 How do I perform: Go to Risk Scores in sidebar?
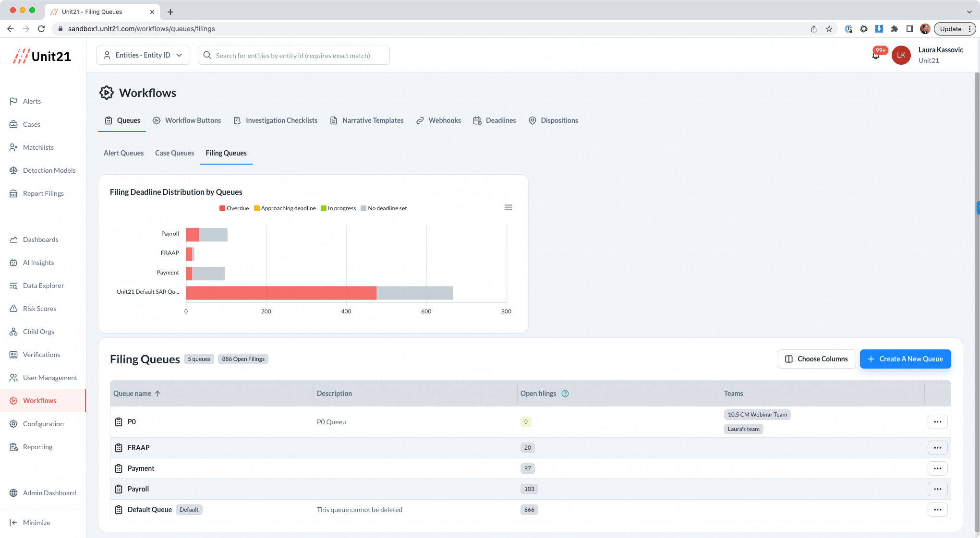click(39, 309)
